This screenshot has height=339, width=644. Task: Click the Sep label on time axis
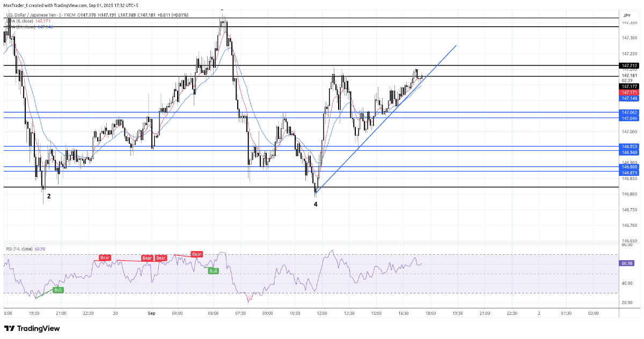point(151,313)
